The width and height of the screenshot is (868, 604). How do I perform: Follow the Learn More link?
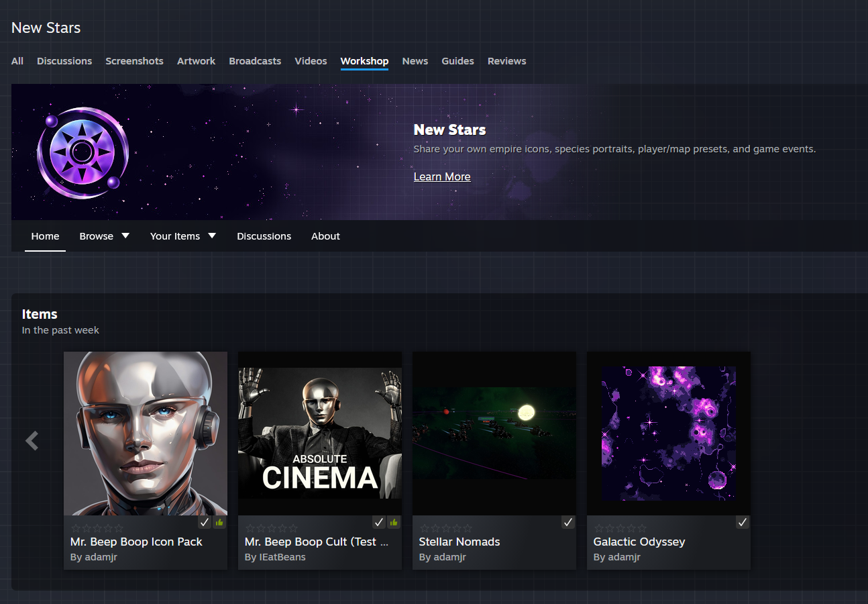[442, 177]
